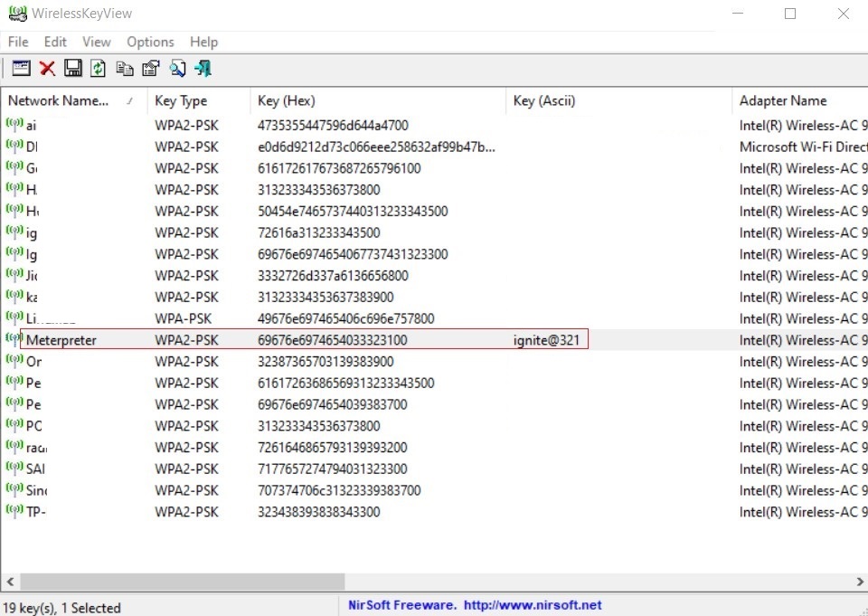Viewport: 868px width, 616px height.
Task: Click hex key 69676e6974654033323100
Action: point(332,340)
